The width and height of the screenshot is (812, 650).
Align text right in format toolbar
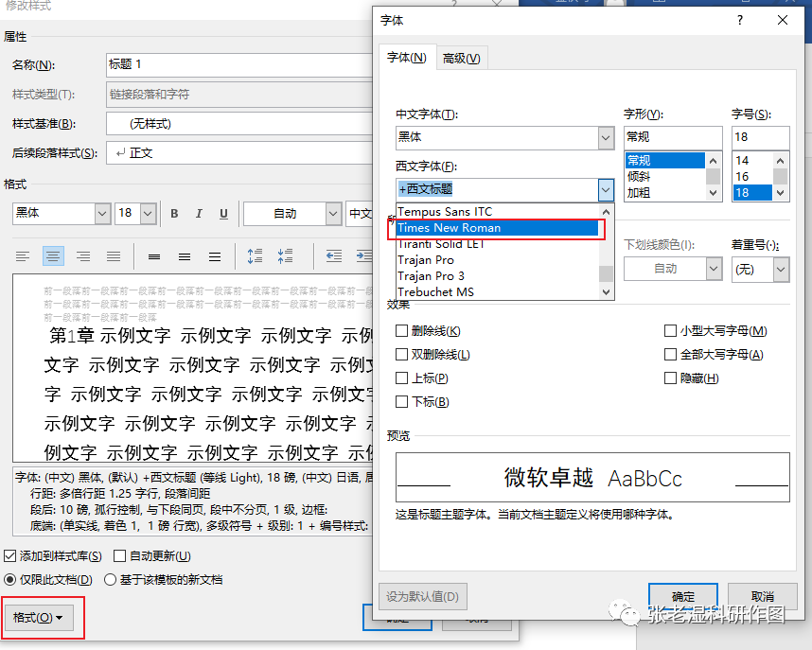tap(83, 255)
